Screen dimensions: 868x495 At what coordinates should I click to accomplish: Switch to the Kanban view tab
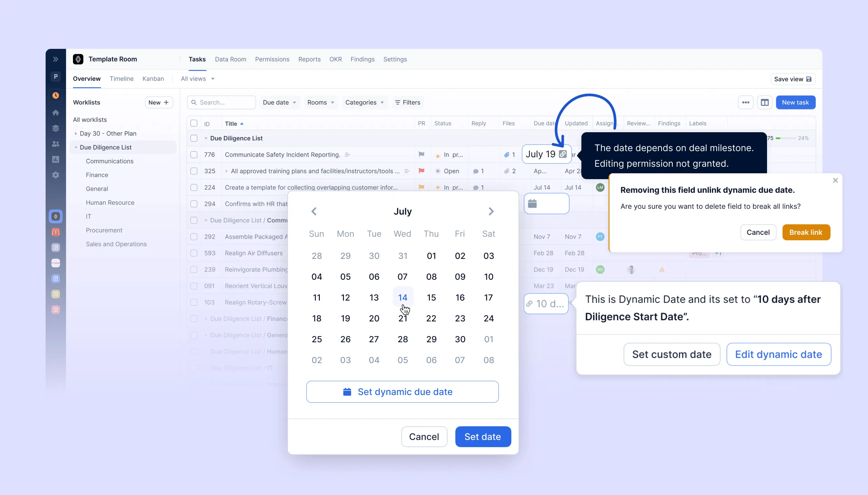tap(153, 79)
